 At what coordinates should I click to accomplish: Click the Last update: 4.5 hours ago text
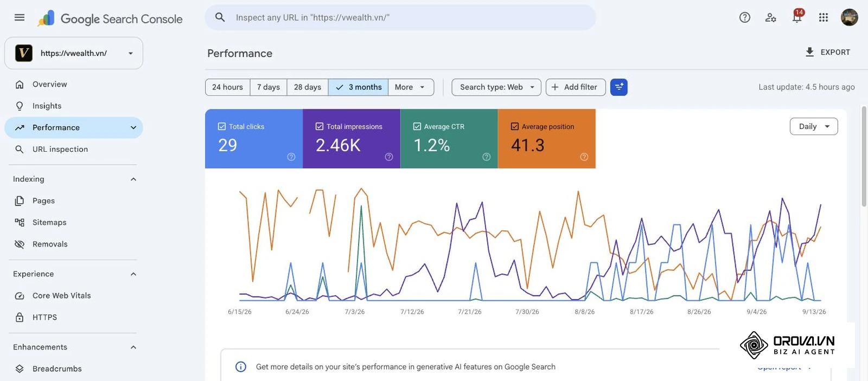[x=807, y=87]
